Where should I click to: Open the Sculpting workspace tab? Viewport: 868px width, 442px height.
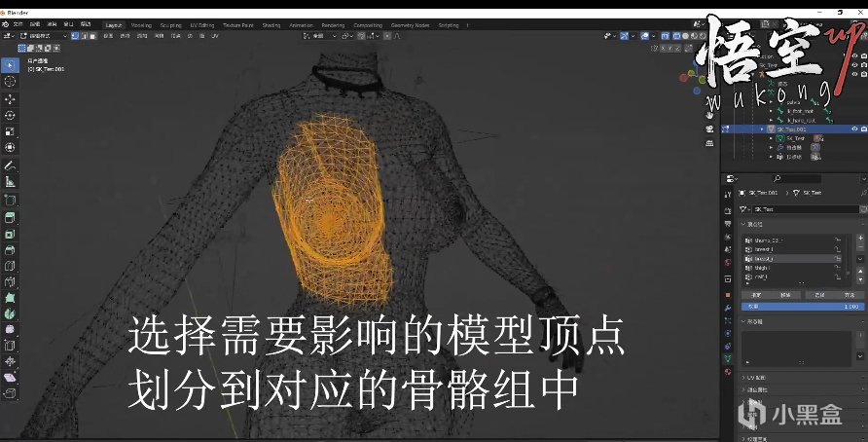(170, 25)
